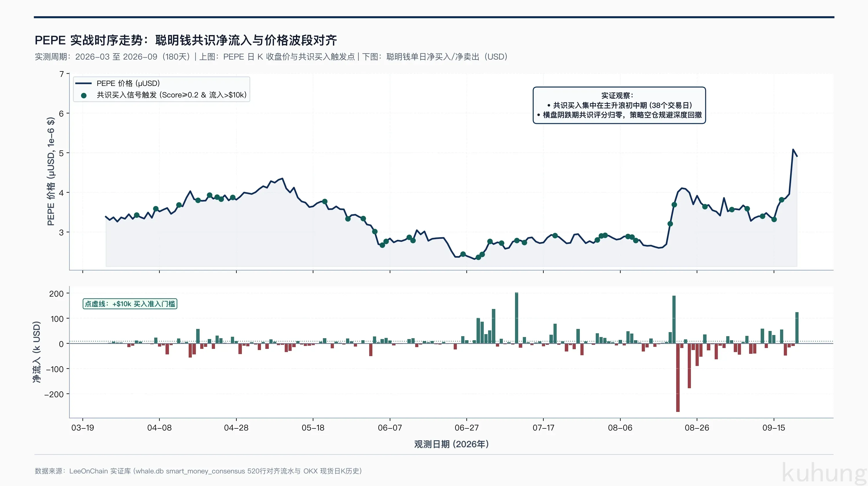Click the green dot marker in the legend
Viewport: 868px width, 486px height.
pos(84,96)
